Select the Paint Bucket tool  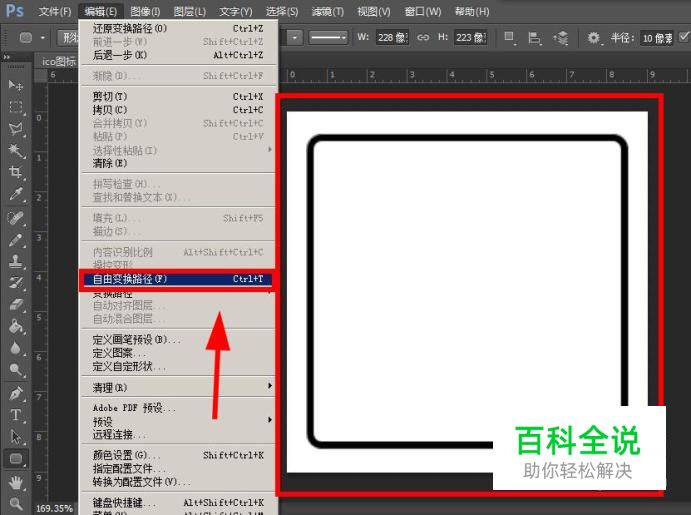(x=16, y=326)
